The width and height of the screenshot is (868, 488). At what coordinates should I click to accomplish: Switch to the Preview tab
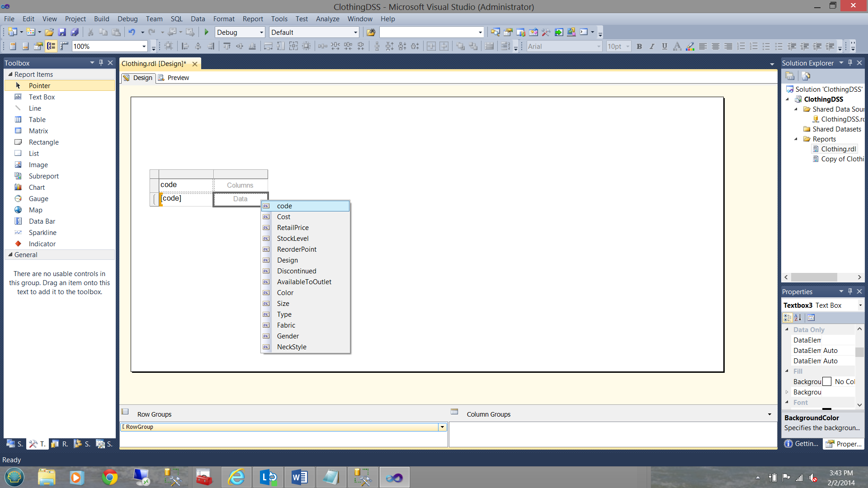click(x=178, y=78)
